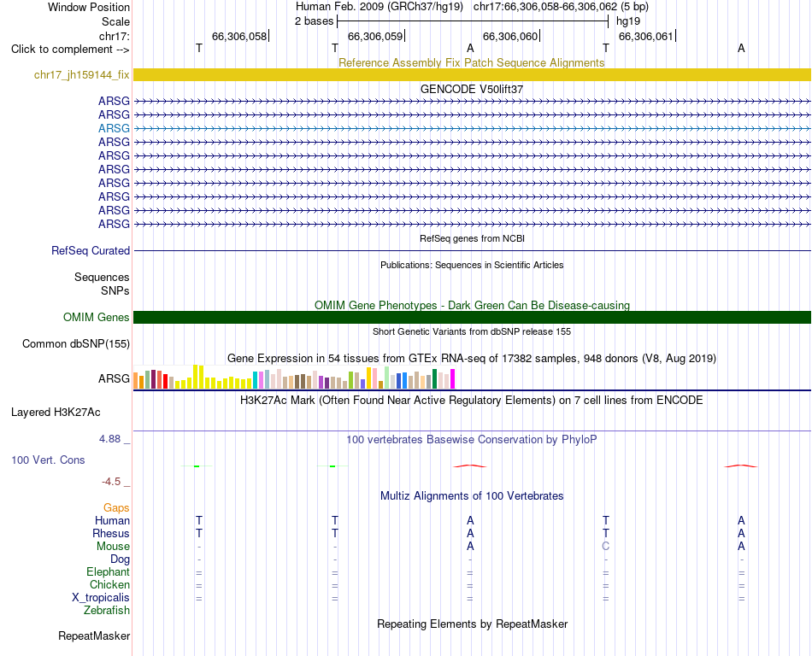Open 100 vertebrates Basewise Conservation by PhyloP title
The image size is (812, 656).
point(472,439)
